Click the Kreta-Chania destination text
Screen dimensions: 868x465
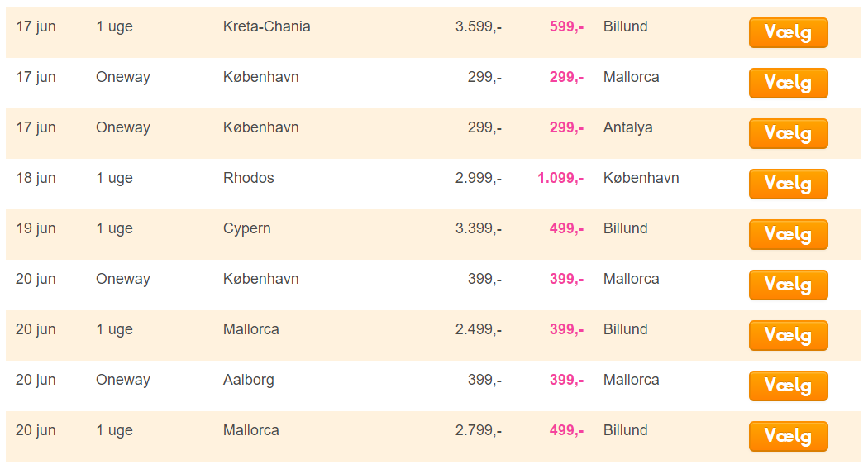tap(266, 26)
